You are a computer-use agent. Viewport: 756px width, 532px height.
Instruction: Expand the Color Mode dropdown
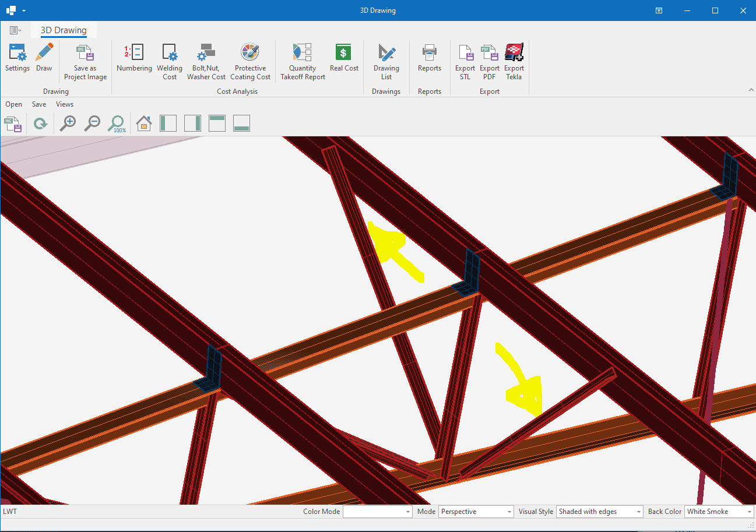point(408,512)
